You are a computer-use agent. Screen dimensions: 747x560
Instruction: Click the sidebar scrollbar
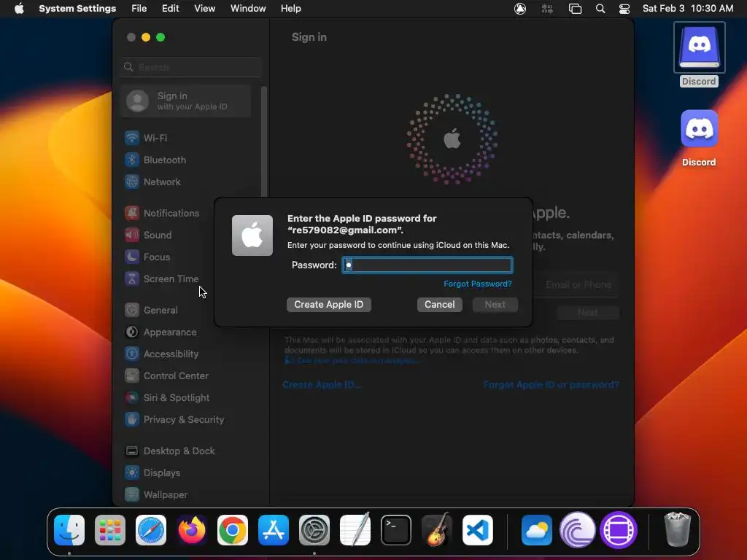[263, 141]
